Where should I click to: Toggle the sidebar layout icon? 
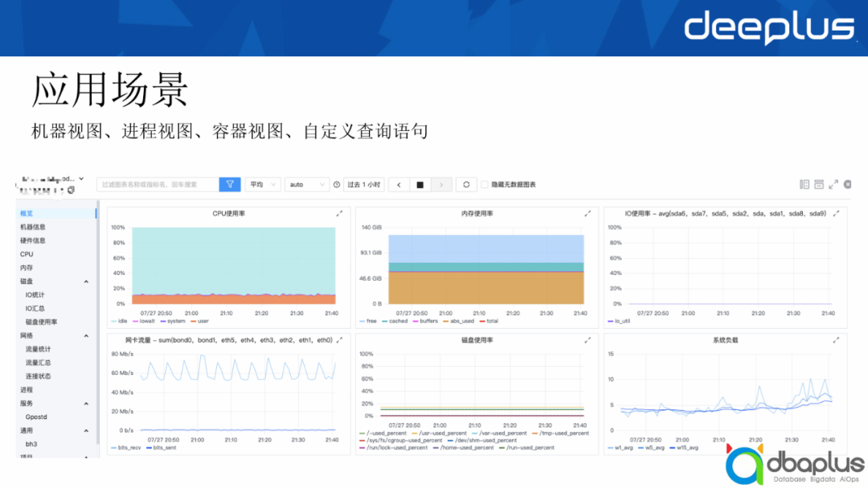point(805,184)
